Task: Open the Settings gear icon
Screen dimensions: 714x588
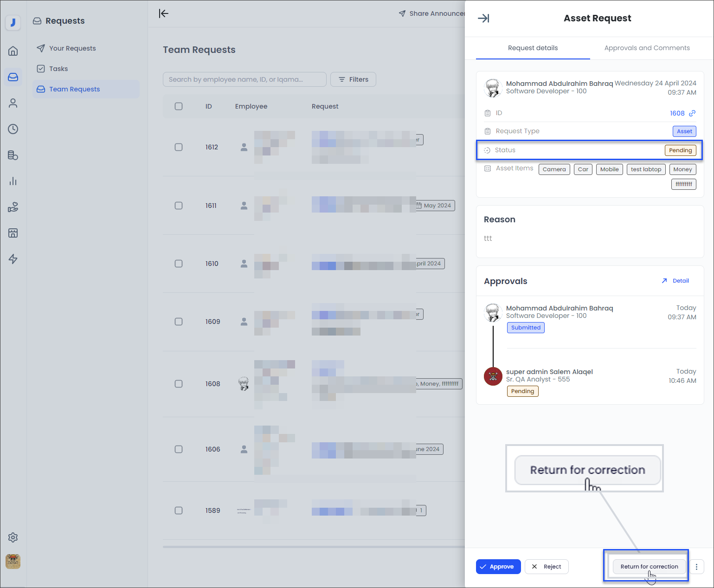Action: click(13, 537)
